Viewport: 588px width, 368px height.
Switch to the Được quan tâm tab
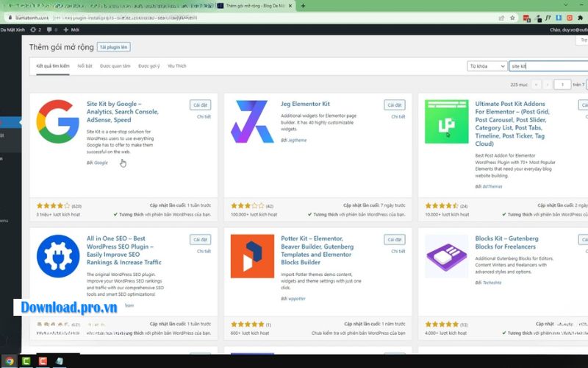pos(115,66)
